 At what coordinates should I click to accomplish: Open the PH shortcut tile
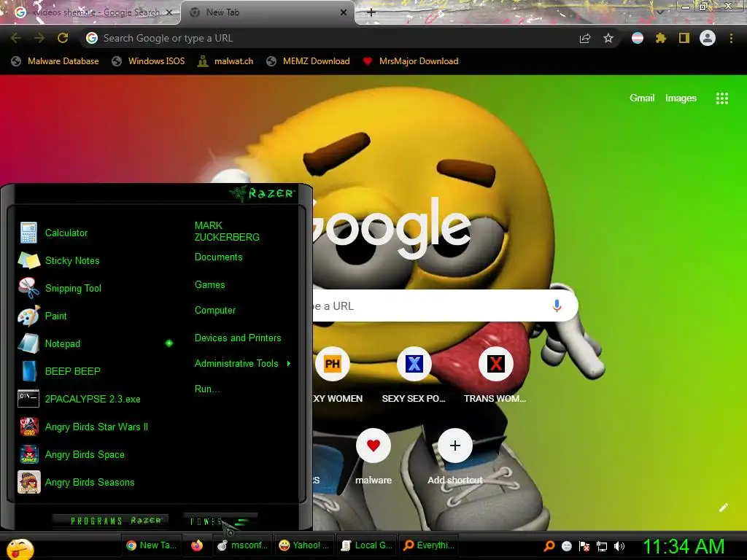coord(333,365)
